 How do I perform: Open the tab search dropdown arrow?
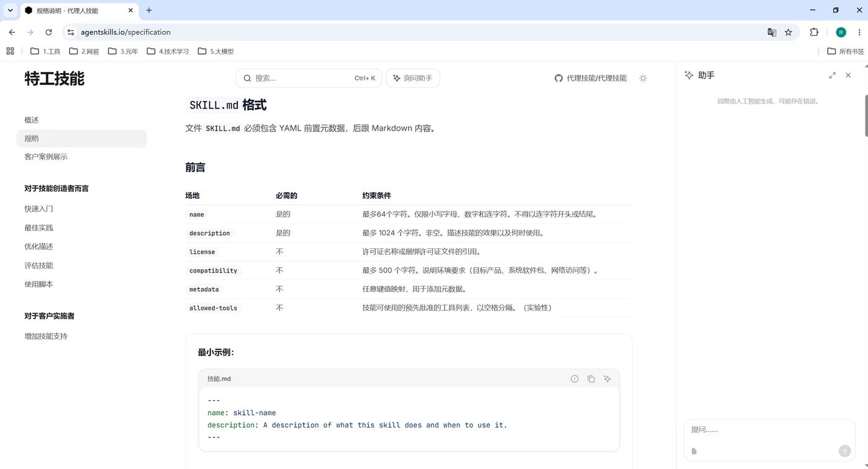[x=11, y=11]
